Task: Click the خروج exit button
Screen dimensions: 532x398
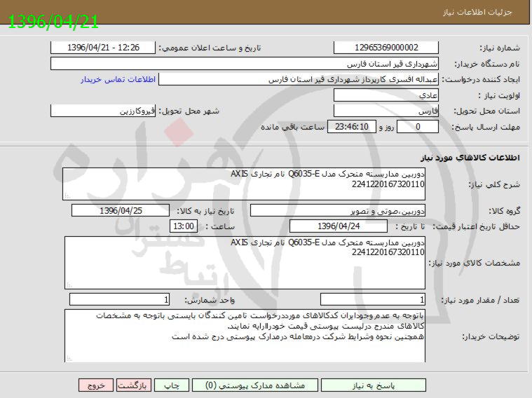Action: [96, 385]
